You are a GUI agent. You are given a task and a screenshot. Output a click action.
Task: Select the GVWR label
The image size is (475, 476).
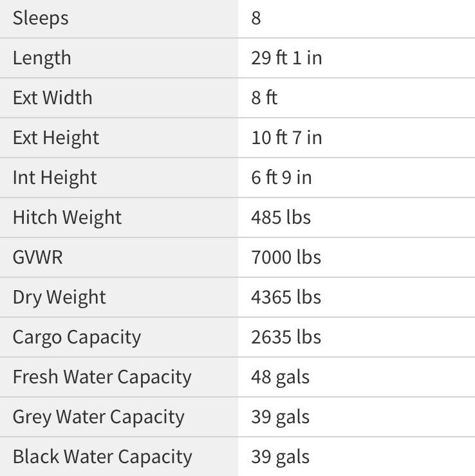point(38,257)
